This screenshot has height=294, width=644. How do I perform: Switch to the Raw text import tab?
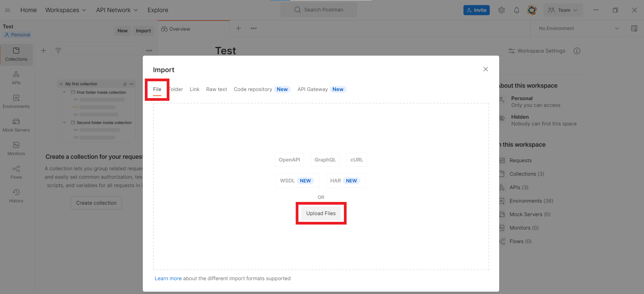tap(217, 89)
